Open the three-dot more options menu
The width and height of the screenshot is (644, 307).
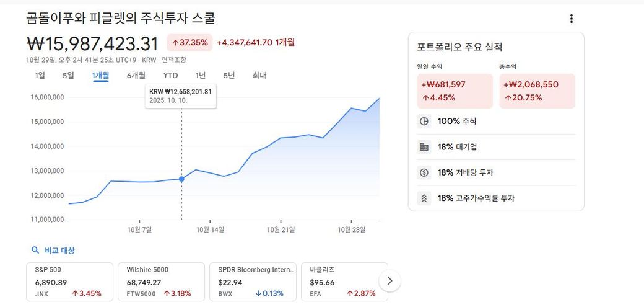(x=571, y=19)
